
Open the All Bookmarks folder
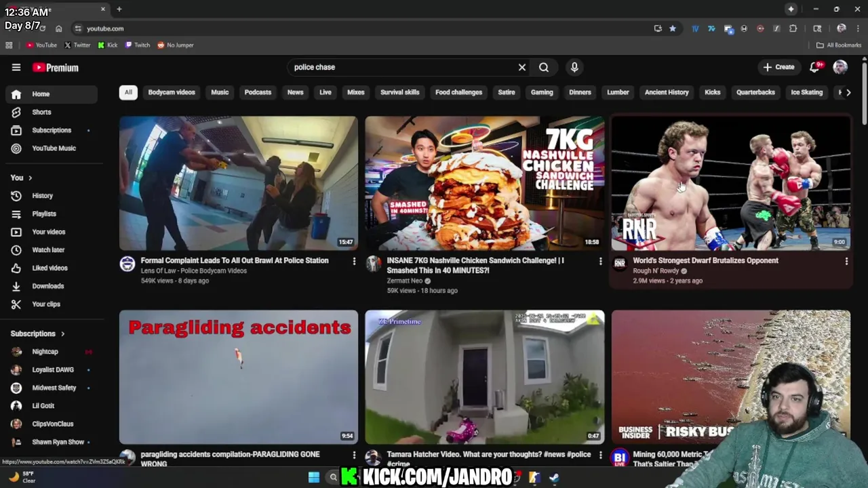pyautogui.click(x=839, y=45)
